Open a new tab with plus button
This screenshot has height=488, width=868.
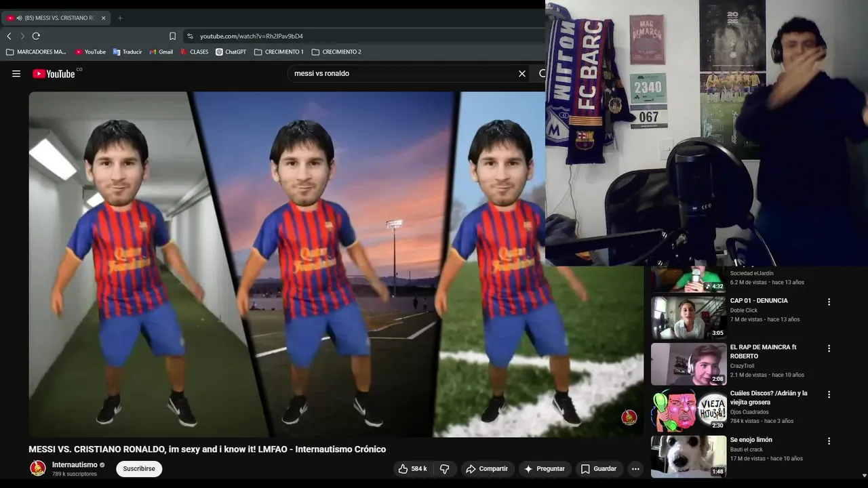pyautogui.click(x=120, y=18)
